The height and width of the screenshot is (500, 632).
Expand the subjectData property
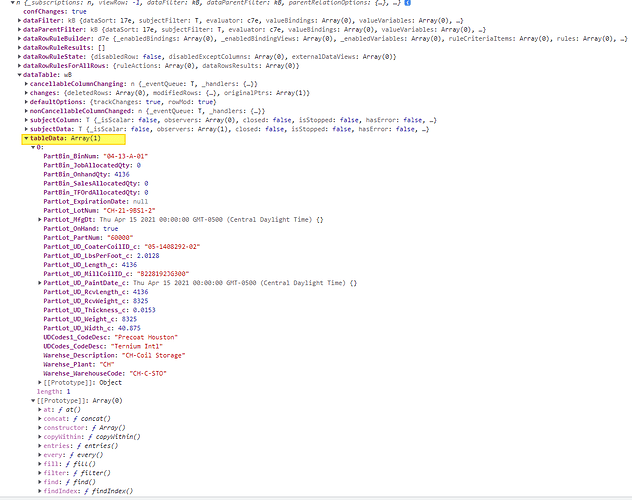(x=26, y=129)
